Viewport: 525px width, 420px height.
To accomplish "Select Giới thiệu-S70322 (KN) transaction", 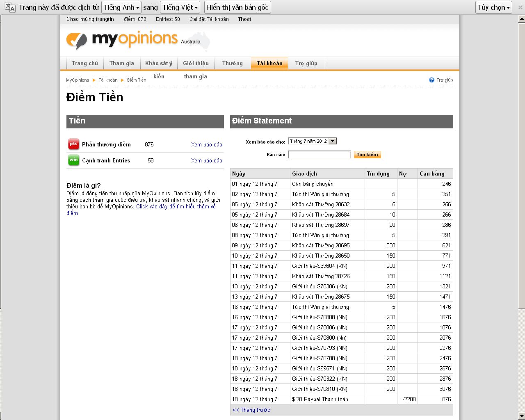I will pyautogui.click(x=342, y=379).
